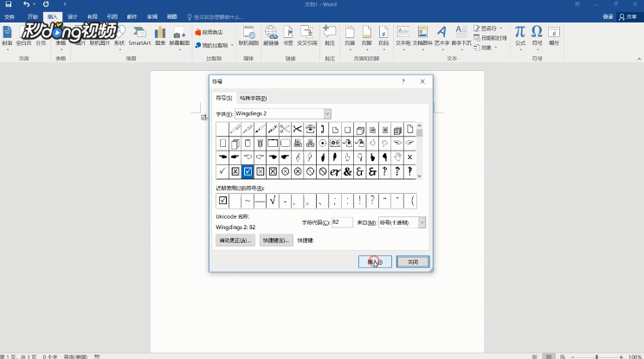Save the document from quick access toolbar
Image resolution: width=644 pixels, height=359 pixels.
tap(8, 4)
